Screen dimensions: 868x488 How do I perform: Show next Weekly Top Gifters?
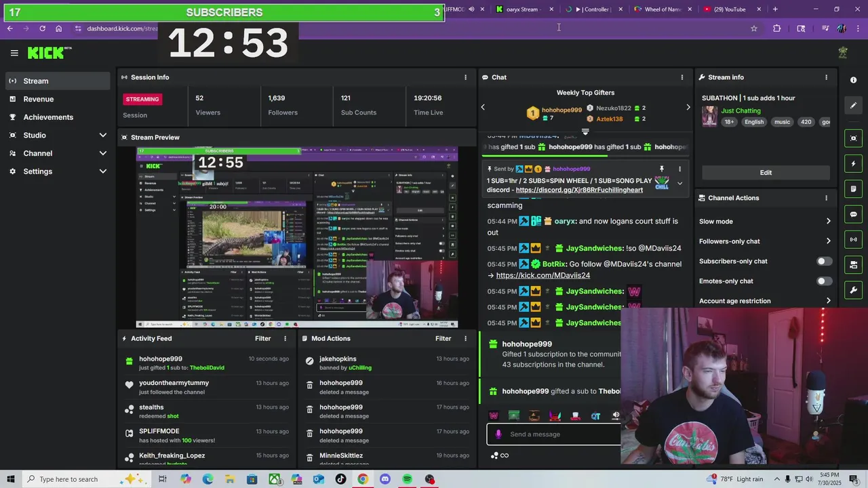(688, 107)
